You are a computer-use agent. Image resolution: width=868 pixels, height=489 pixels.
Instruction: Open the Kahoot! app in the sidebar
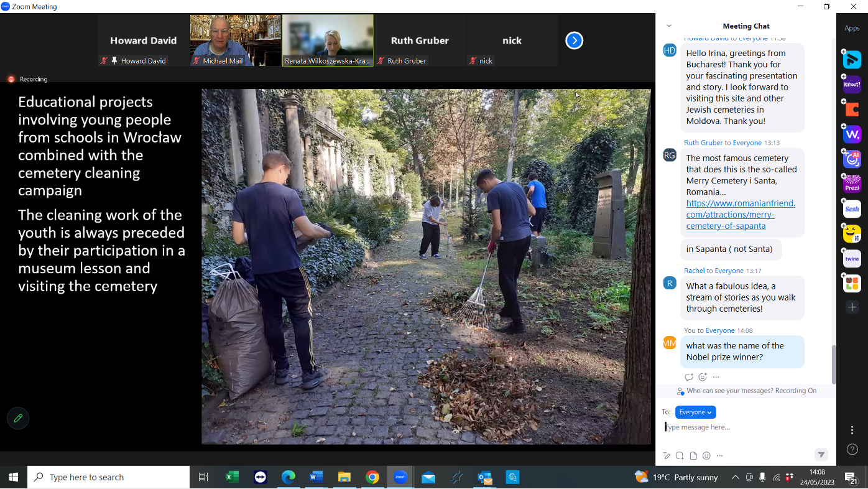851,84
